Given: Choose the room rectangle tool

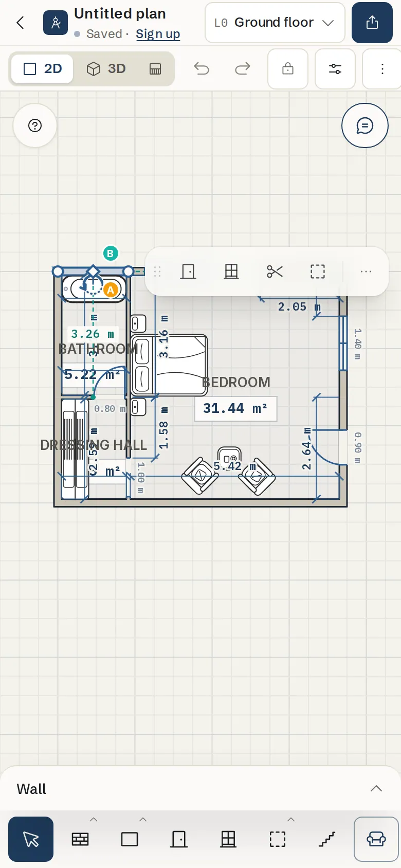Looking at the screenshot, I should coord(130,839).
